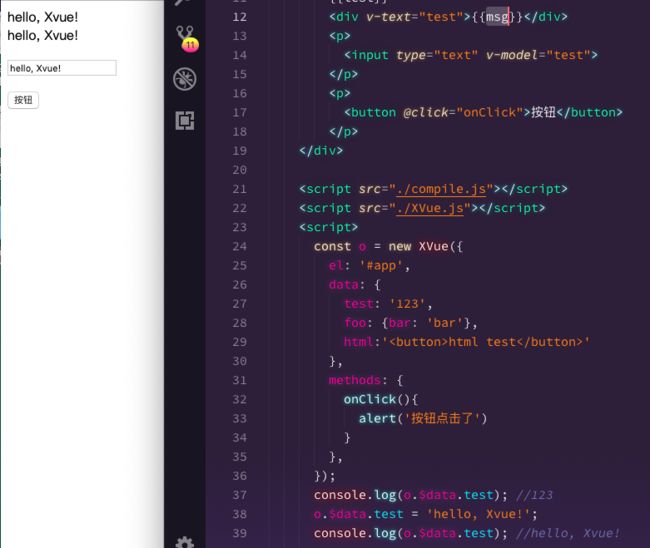The height and width of the screenshot is (548, 650).
Task: Click line number 12 in gutter
Action: click(240, 17)
